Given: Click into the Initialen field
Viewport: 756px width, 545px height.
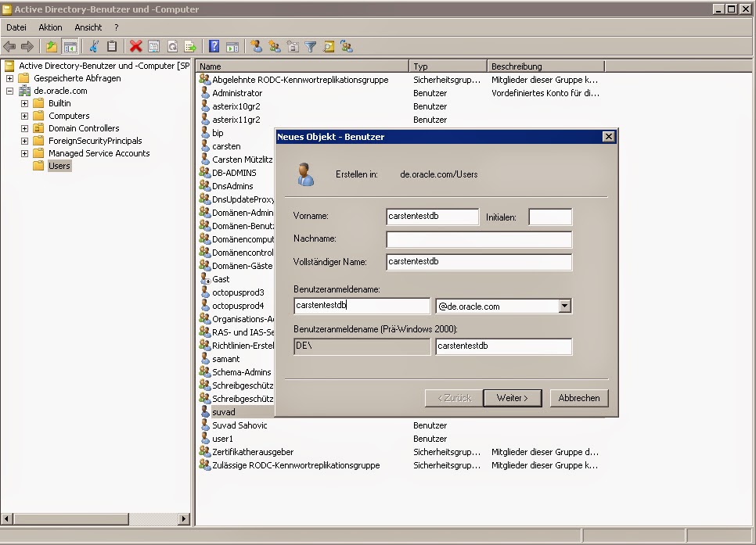Looking at the screenshot, I should (x=550, y=217).
